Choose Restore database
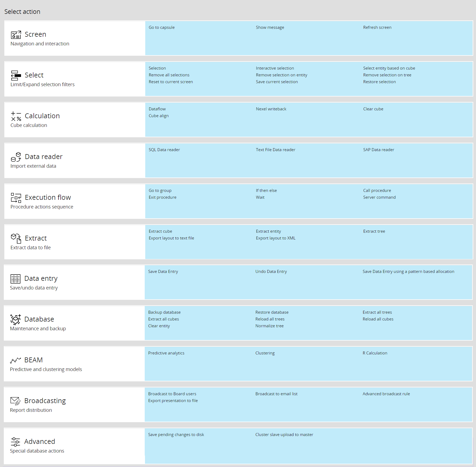Screen dimensions: 476x467 point(272,312)
